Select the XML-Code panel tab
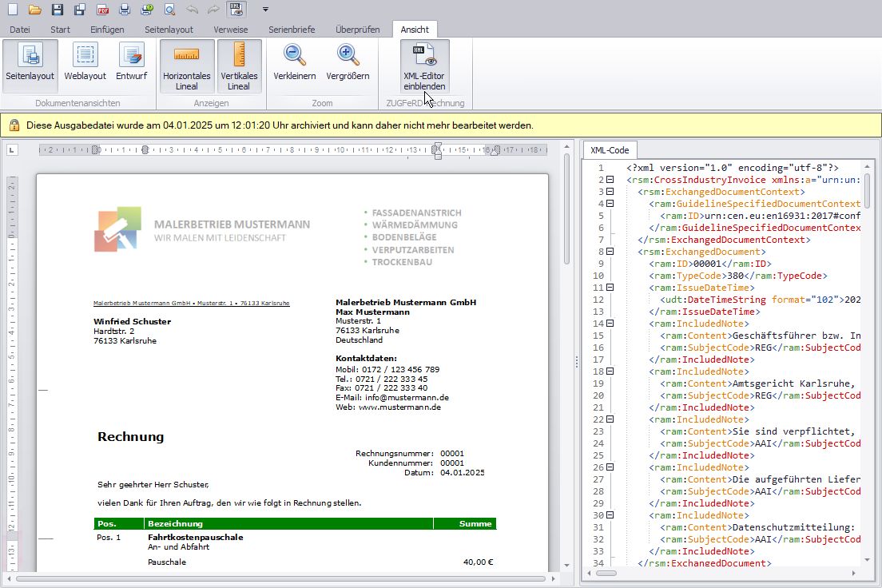Screen dimensions: 882x588 coord(610,150)
